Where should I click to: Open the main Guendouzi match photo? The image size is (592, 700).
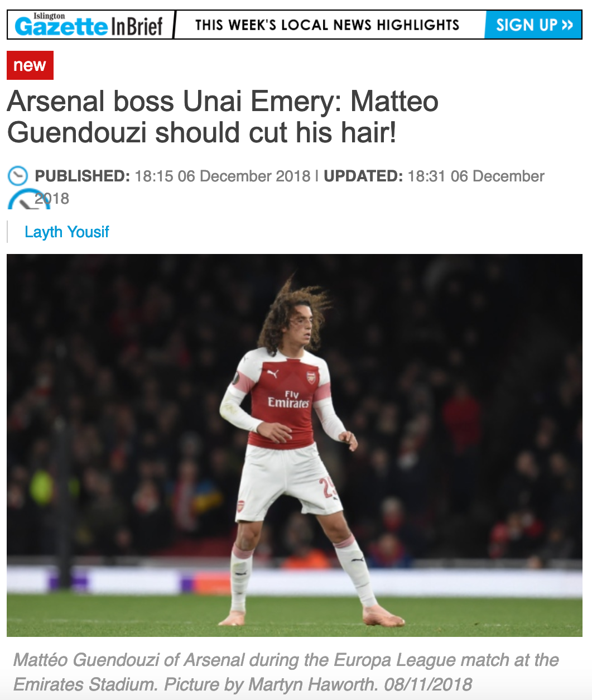coord(295,445)
